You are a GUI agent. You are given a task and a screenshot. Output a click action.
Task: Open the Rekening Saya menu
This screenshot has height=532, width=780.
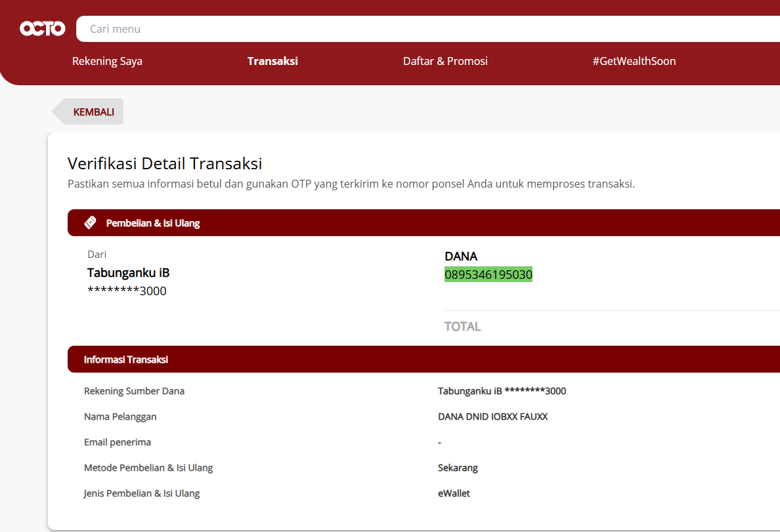pos(107,61)
